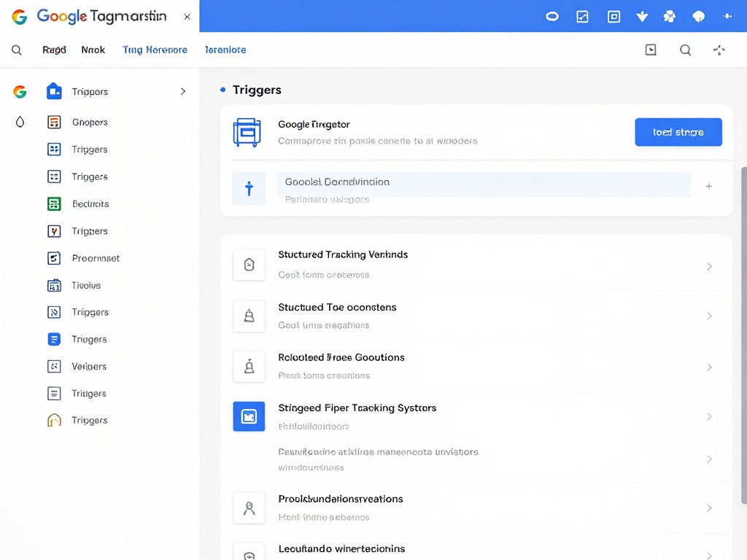
Task: Click the blue pin icon beside Gooolat Docndvincion
Action: pyautogui.click(x=249, y=189)
